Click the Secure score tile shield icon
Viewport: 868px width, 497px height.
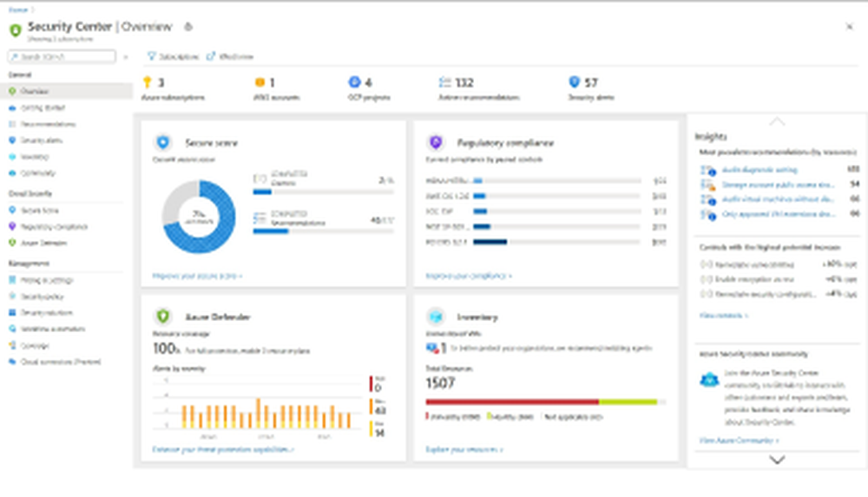click(x=163, y=142)
